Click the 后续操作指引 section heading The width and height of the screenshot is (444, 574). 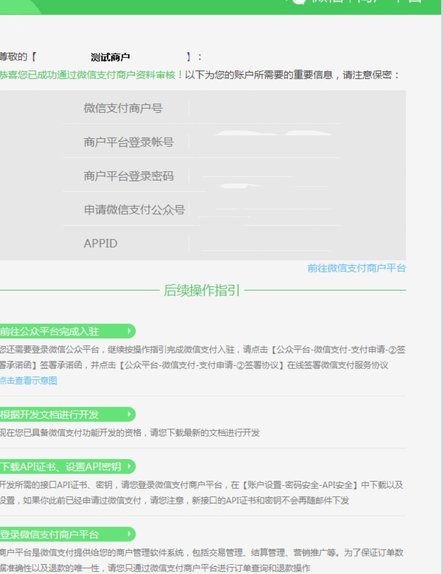pos(202,290)
